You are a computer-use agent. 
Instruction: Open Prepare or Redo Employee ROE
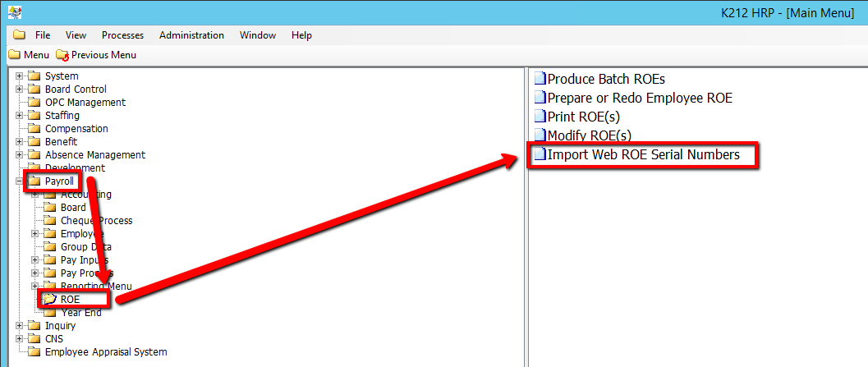(x=639, y=98)
